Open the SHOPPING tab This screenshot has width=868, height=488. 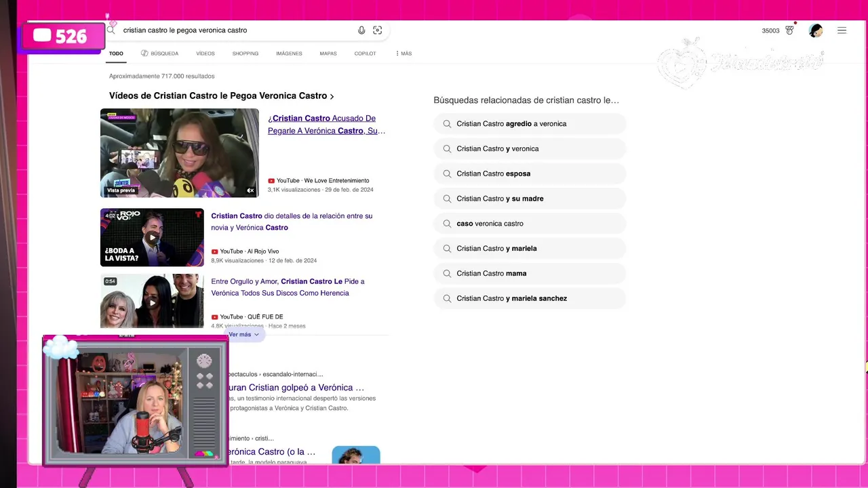tap(245, 54)
